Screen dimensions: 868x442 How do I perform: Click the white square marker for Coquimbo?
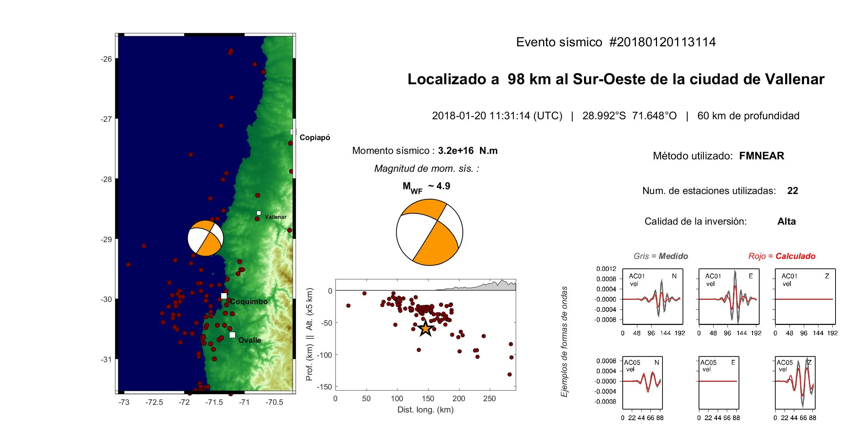pos(224,296)
